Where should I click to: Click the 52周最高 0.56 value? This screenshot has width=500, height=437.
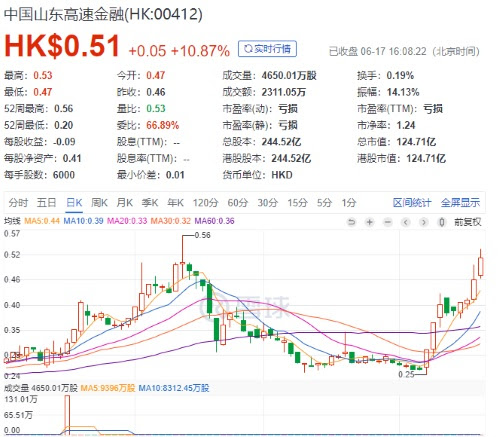pos(64,109)
